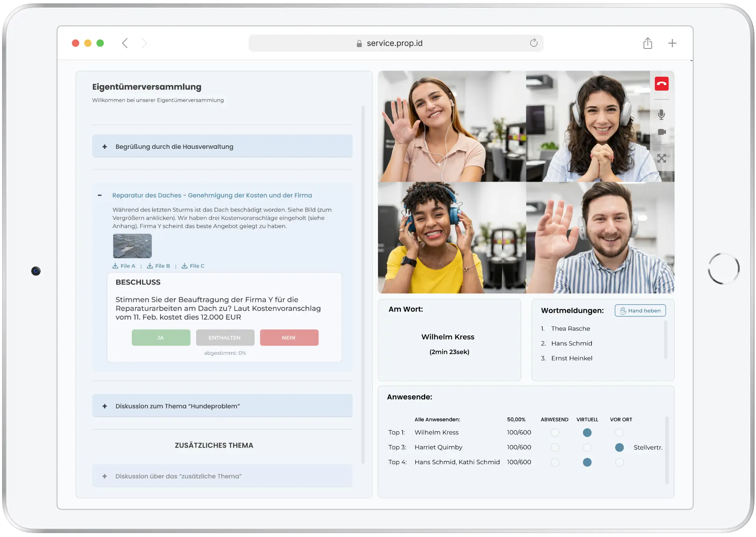
Task: Click the browser share icon
Action: 648,43
